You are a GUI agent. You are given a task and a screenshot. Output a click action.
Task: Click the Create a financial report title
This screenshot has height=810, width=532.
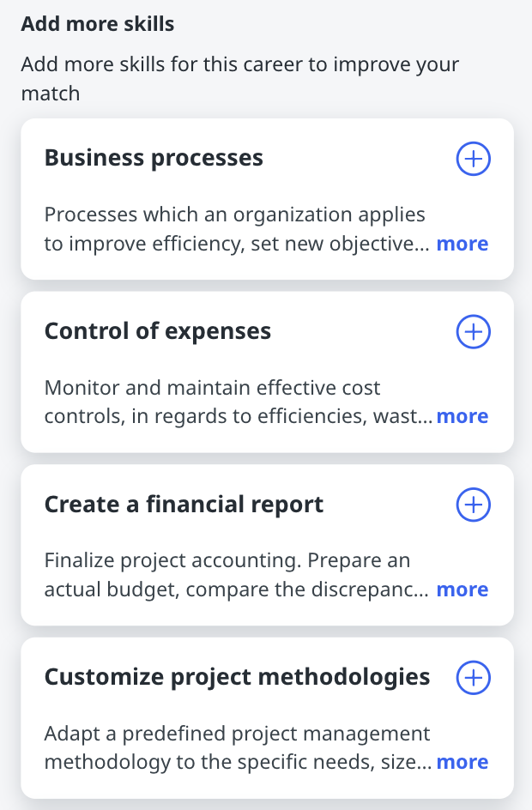184,504
